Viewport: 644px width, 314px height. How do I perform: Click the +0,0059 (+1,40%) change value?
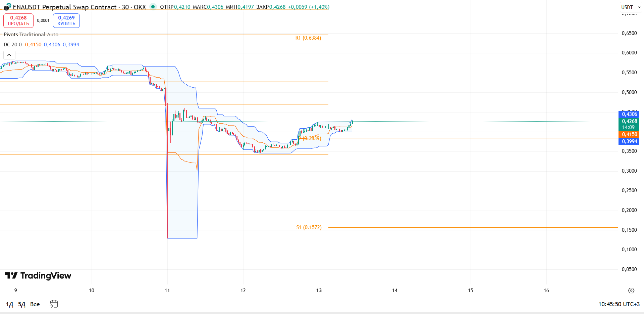pyautogui.click(x=309, y=7)
